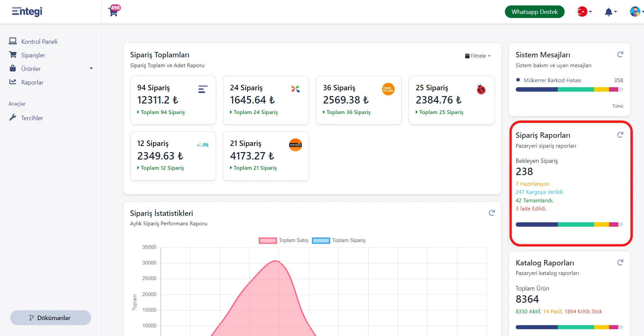Click the Kontrol Paneli monitor icon
Image resolution: width=644 pixels, height=336 pixels.
point(13,41)
